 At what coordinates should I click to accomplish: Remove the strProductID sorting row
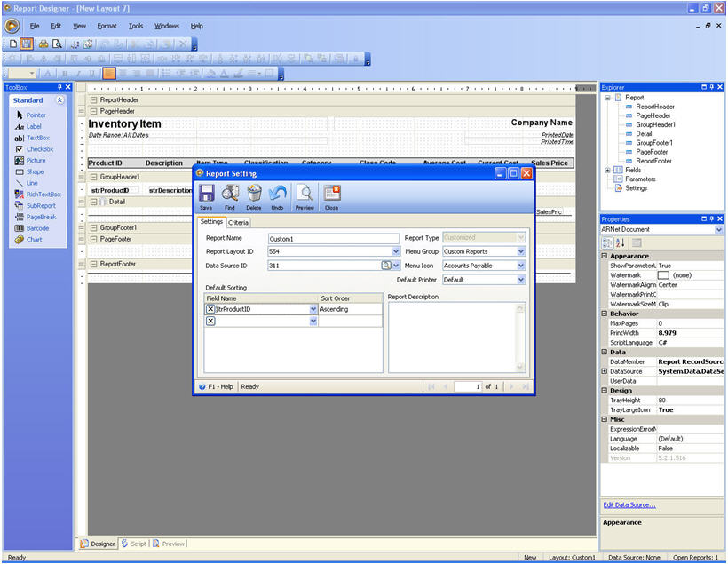[210, 309]
